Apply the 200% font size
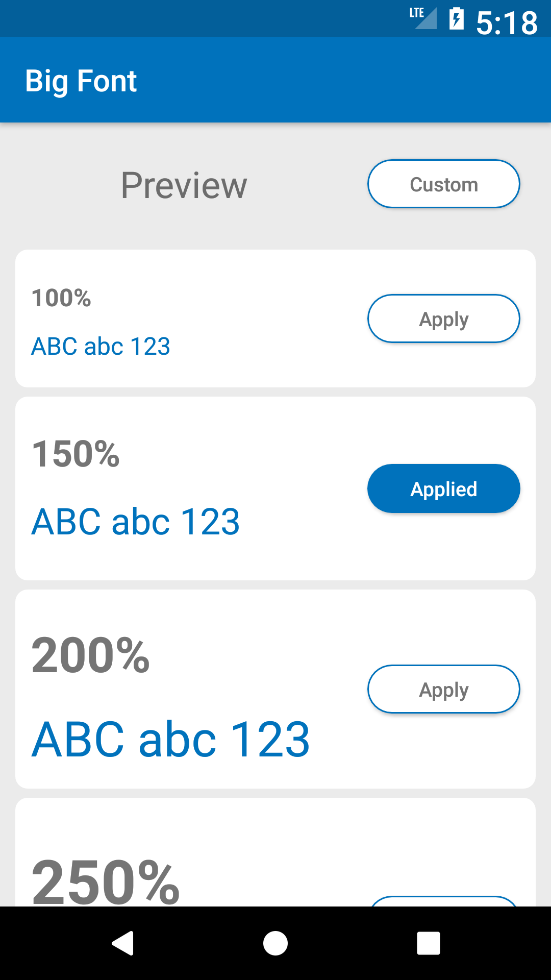Viewport: 551px width, 980px height. click(x=444, y=689)
